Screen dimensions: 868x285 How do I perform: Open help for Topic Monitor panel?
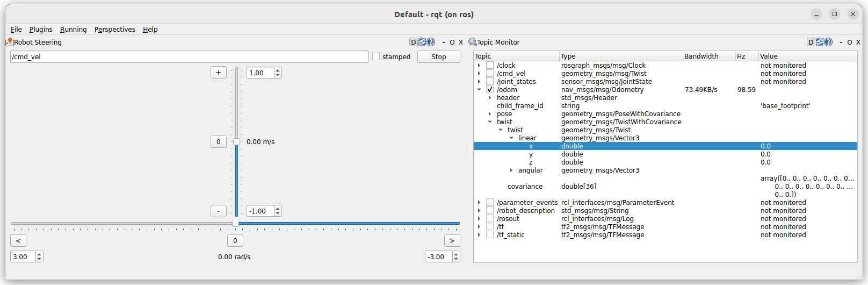click(828, 42)
